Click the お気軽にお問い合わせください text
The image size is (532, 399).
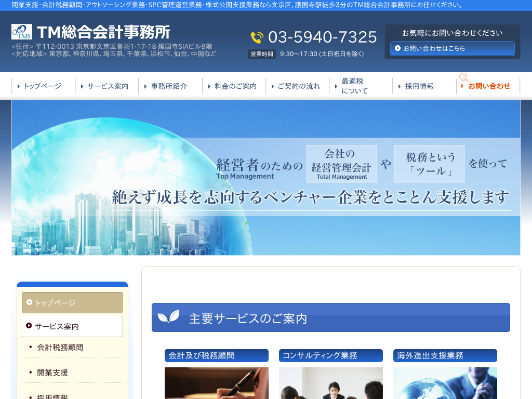[453, 33]
